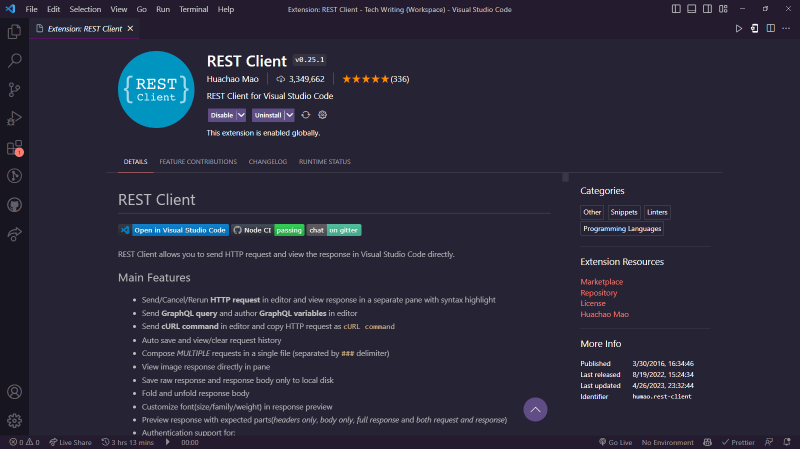Switch to the Changelog tab
800x449 pixels.
[x=268, y=162]
